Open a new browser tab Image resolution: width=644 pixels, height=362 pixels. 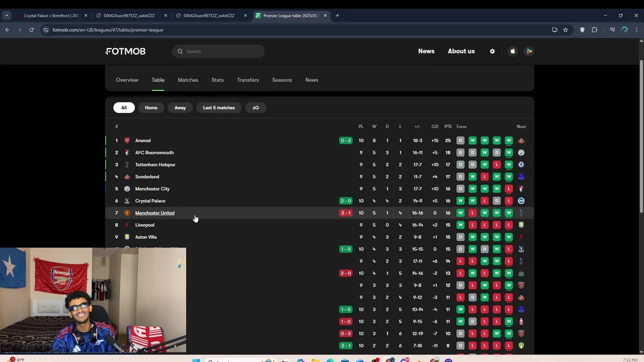pyautogui.click(x=337, y=16)
